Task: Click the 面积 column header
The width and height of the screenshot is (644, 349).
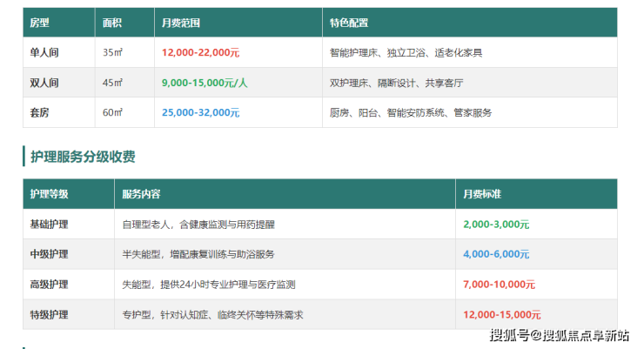Action: pos(112,23)
